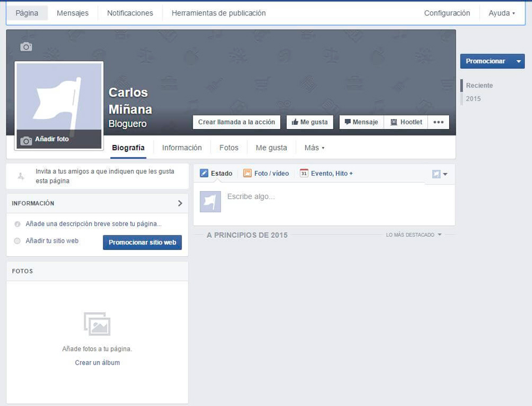Click the Promocionar button
The height and width of the screenshot is (406, 532).
pos(485,61)
